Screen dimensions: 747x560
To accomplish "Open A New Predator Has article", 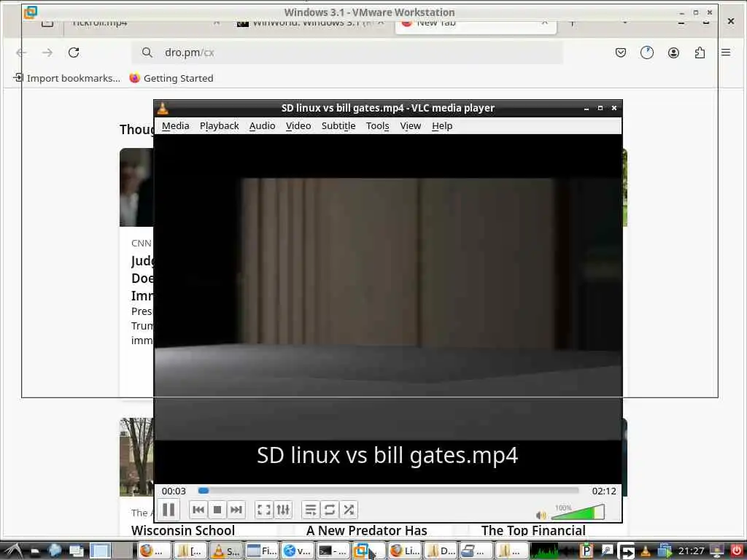I will (366, 531).
